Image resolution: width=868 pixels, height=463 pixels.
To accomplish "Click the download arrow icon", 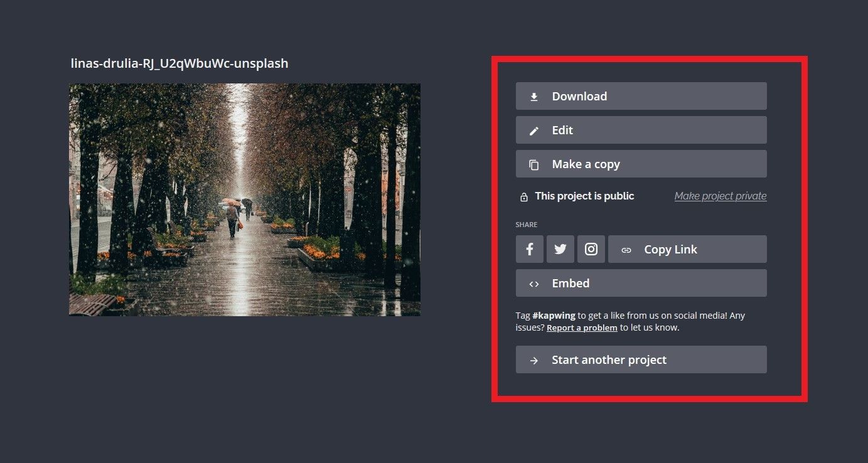I will (534, 97).
